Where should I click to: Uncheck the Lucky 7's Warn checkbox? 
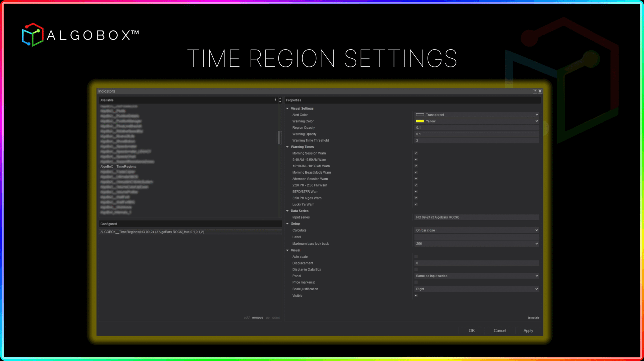416,204
